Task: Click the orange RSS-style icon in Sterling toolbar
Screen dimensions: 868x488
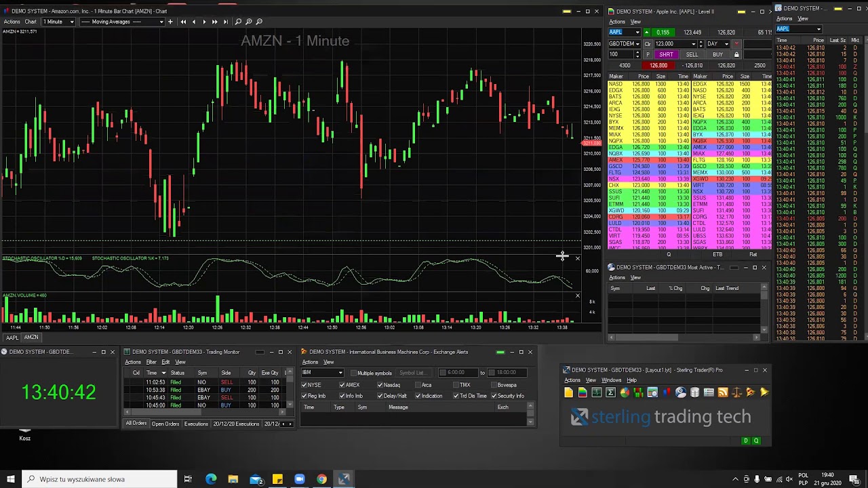Action: pos(723,392)
